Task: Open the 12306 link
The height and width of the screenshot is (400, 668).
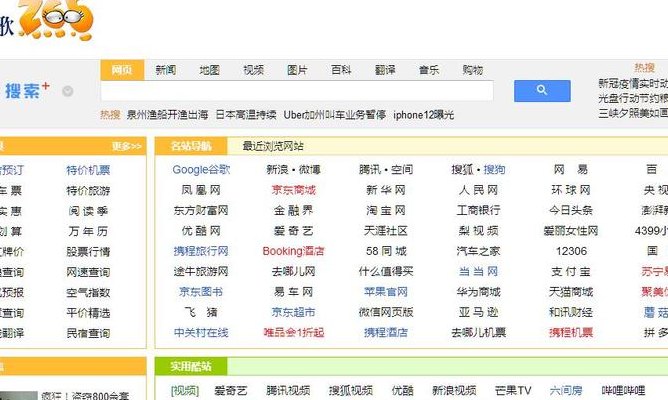Action: (x=571, y=251)
